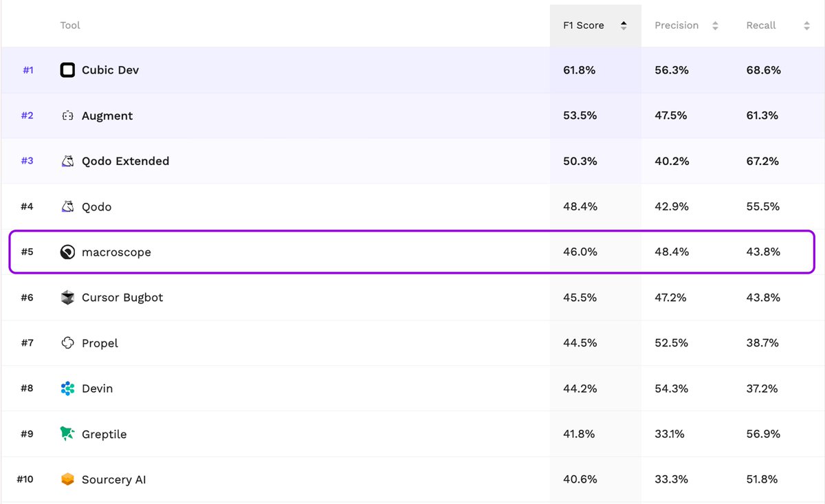The height and width of the screenshot is (504, 825).
Task: Click the Augment logo icon
Action: [67, 116]
